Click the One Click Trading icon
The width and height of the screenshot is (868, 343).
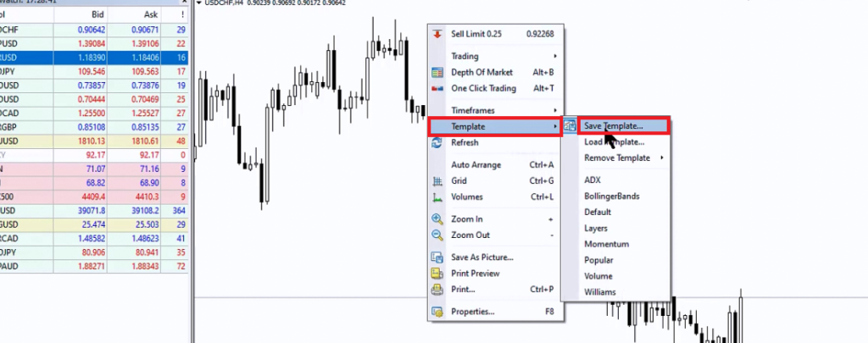(x=437, y=88)
